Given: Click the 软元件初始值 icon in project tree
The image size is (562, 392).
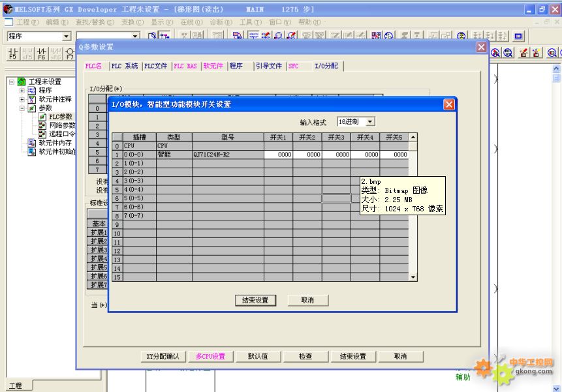Looking at the screenshot, I should (32, 151).
